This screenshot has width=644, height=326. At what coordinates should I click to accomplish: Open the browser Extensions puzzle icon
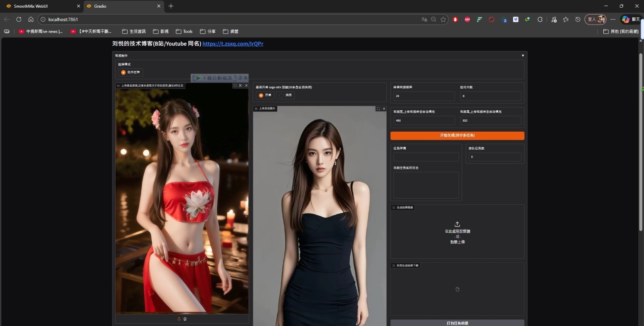540,19
